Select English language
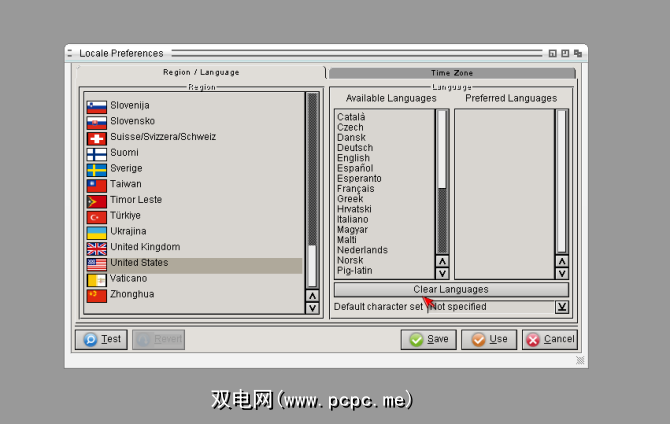 [x=353, y=158]
